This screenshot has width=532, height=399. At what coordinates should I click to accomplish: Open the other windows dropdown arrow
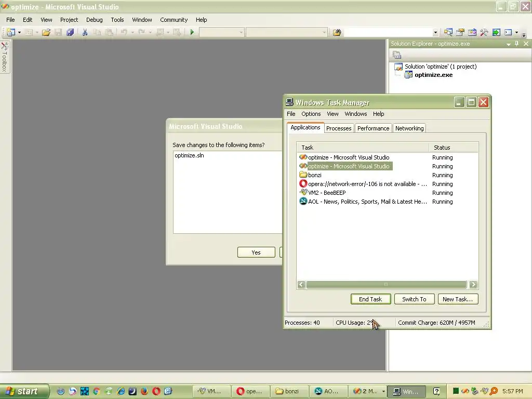click(x=517, y=32)
